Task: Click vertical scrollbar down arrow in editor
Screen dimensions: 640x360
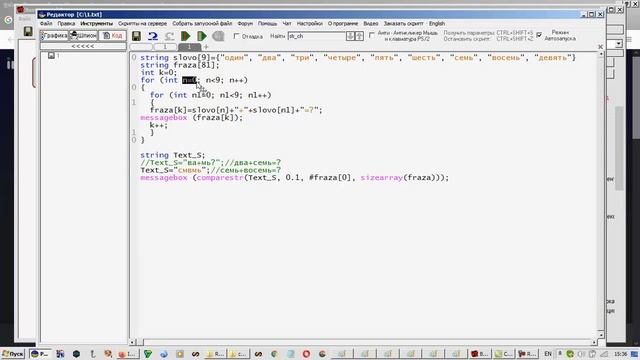Action: [x=601, y=334]
